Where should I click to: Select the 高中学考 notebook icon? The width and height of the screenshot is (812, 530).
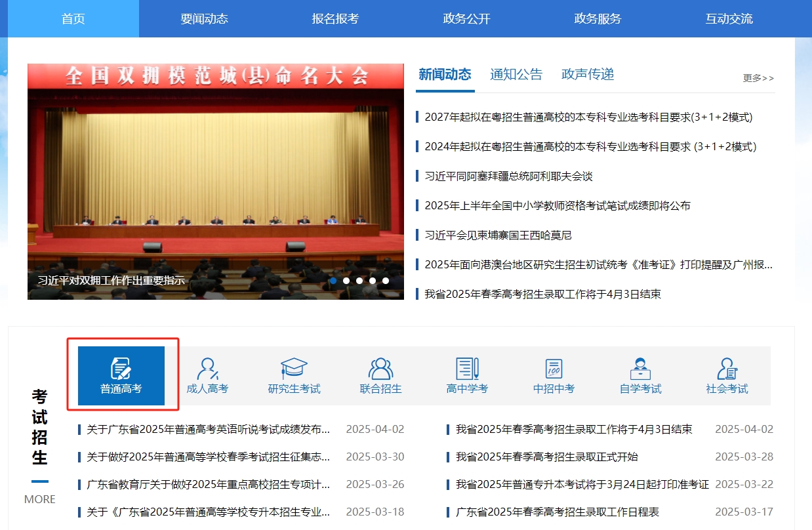point(467,369)
